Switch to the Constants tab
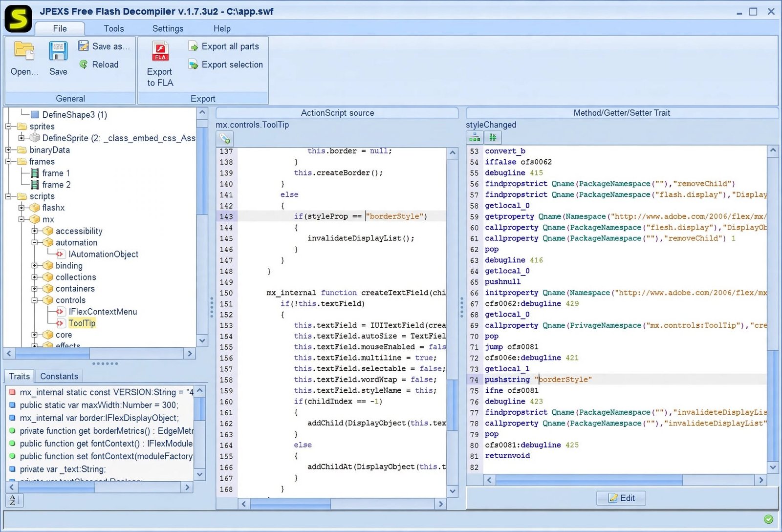 tap(59, 376)
